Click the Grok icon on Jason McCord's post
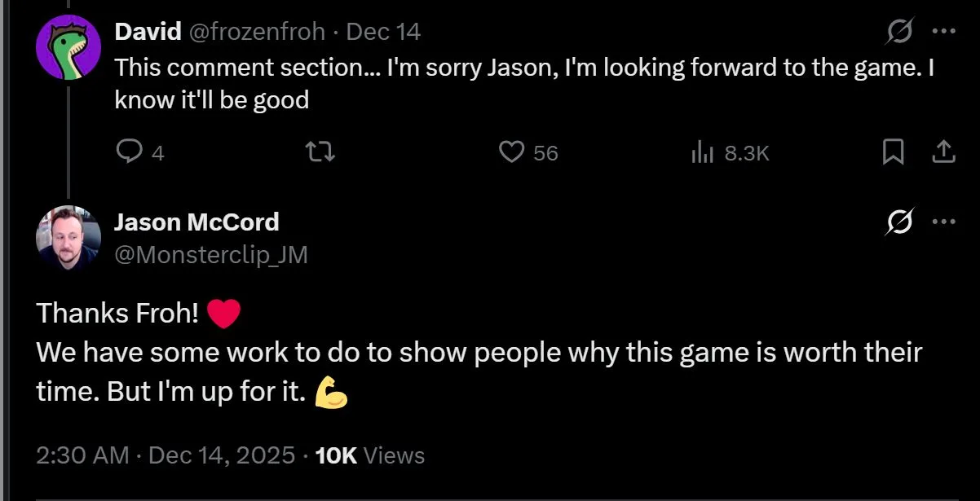Screen dimensions: 980x501 pyautogui.click(x=901, y=222)
